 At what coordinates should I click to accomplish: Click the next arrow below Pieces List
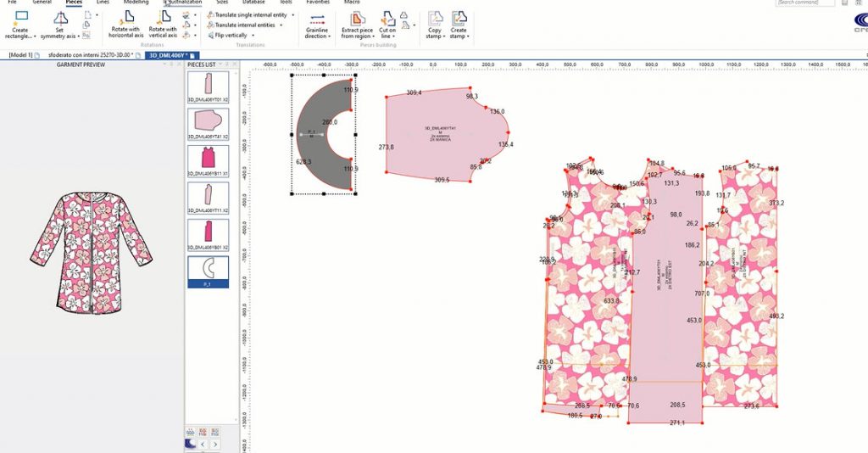pyautogui.click(x=214, y=445)
